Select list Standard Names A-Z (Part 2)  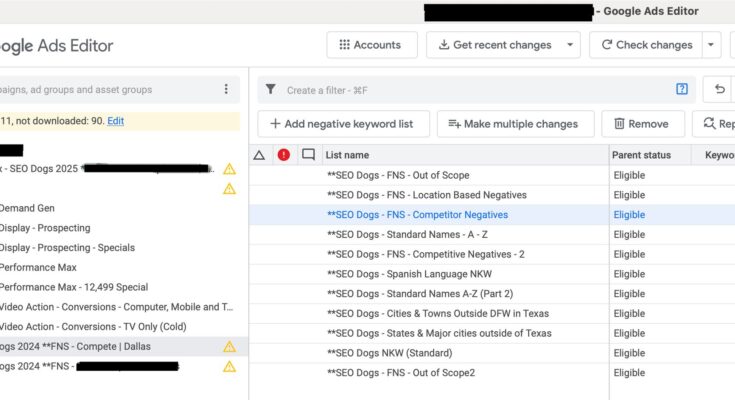[x=420, y=294]
